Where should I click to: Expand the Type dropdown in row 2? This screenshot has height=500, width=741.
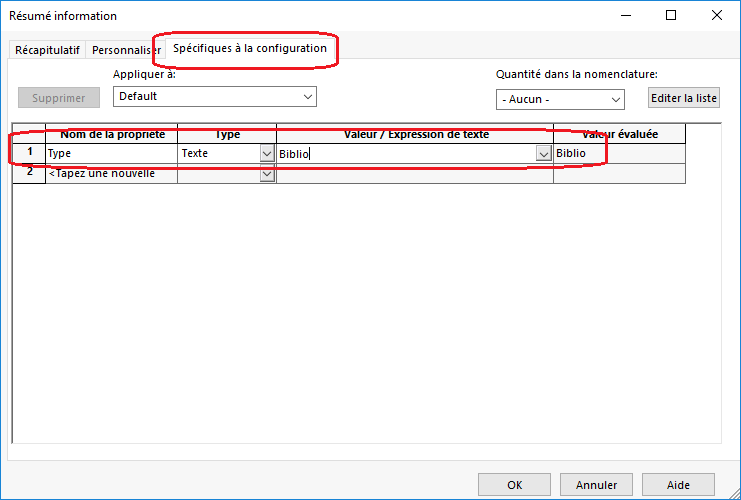pos(267,174)
